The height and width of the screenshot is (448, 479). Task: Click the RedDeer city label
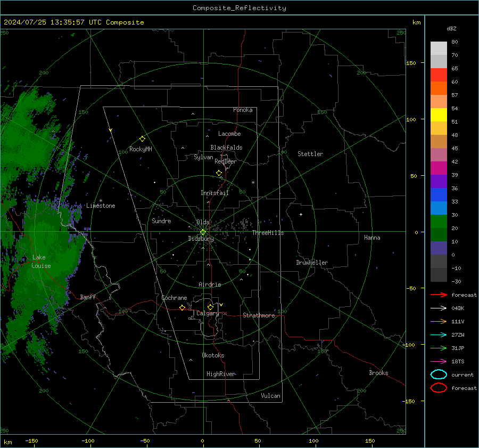click(226, 161)
